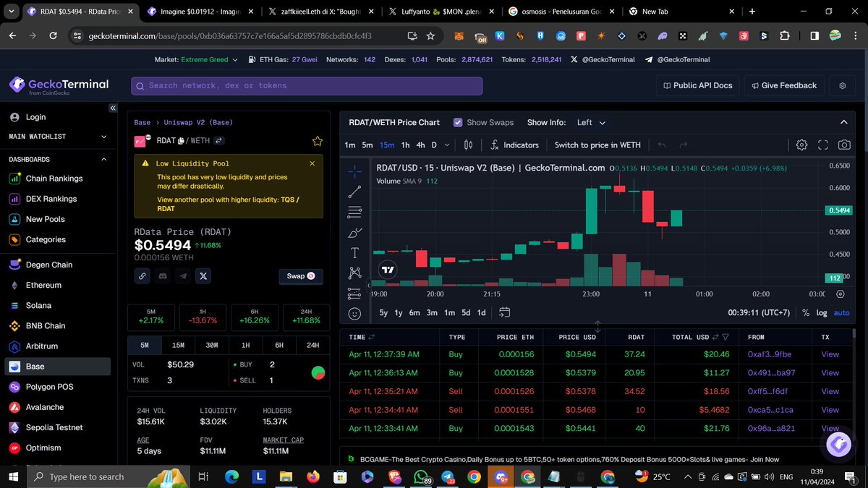Select the 4h chart interval
The width and height of the screenshot is (868, 488).
(x=420, y=145)
